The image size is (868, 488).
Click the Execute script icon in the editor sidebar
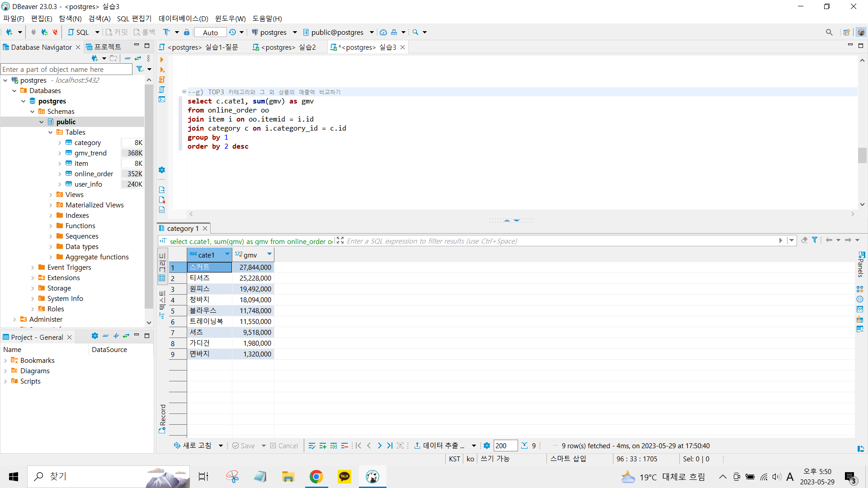tap(162, 80)
